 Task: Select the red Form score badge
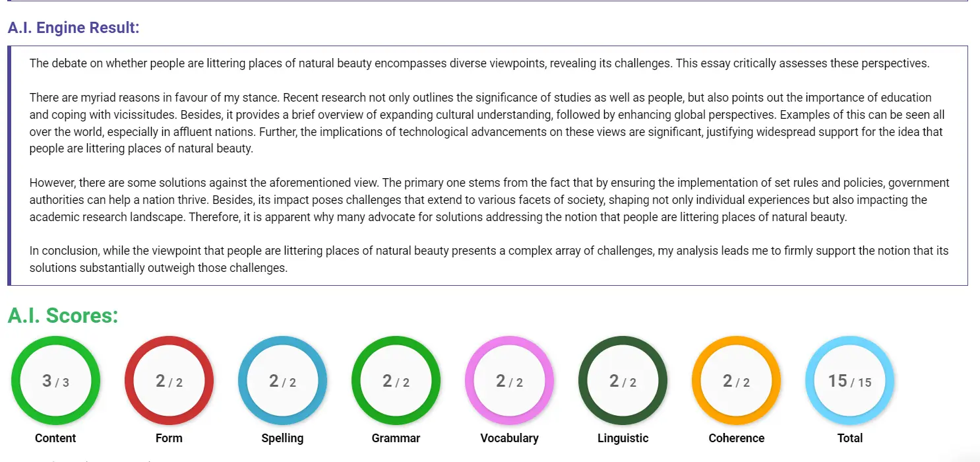(169, 381)
